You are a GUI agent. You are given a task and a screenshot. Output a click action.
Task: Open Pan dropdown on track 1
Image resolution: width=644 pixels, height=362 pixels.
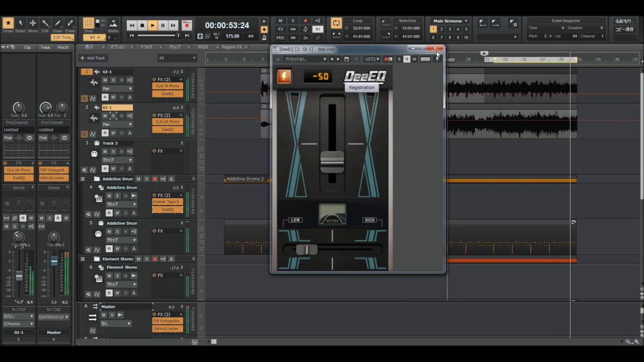coord(117,88)
